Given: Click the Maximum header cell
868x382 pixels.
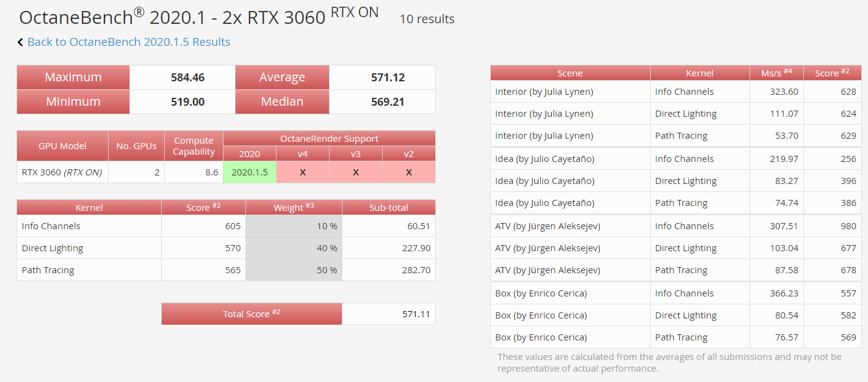Looking at the screenshot, I should [x=73, y=78].
